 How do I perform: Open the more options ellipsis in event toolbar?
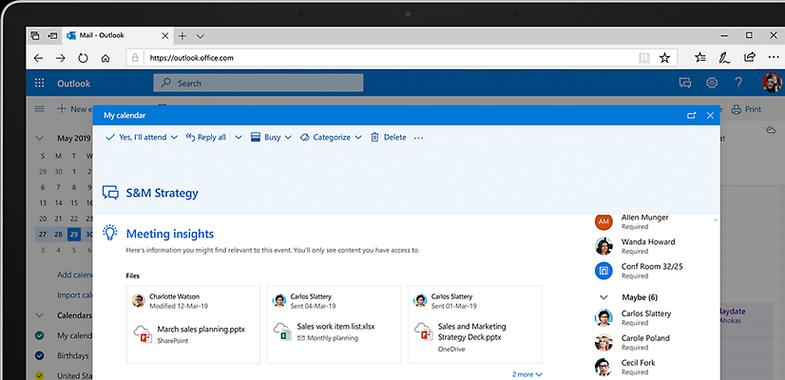(x=419, y=138)
